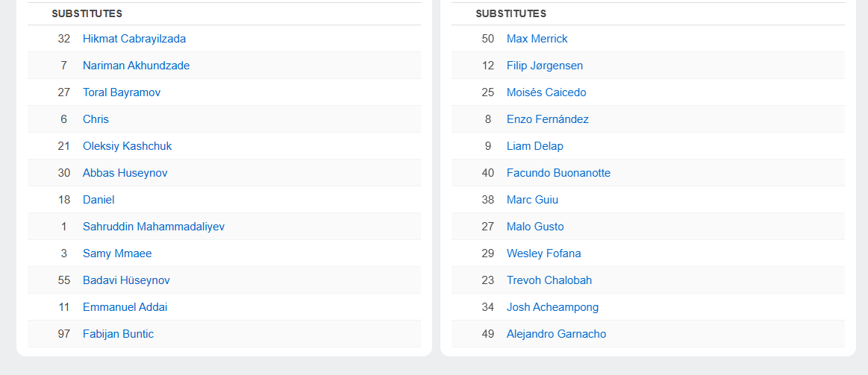Select Emmanuel Addai in the substitutes list

pos(125,307)
